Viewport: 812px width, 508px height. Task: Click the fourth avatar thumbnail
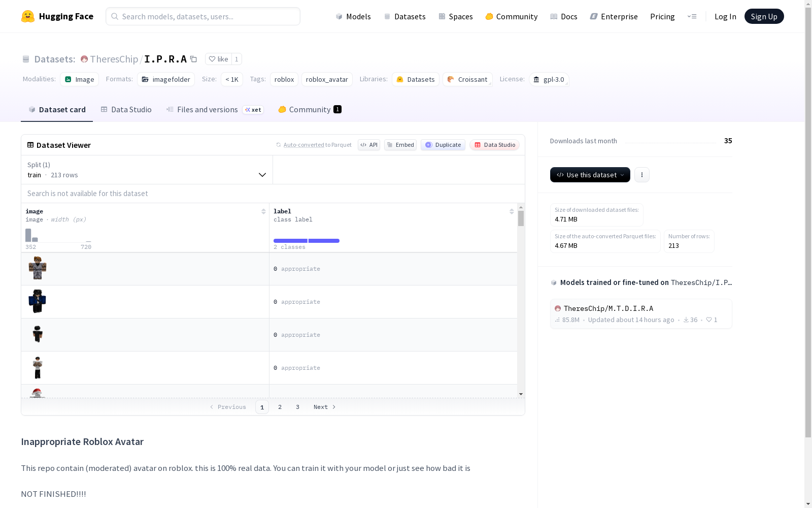coord(38,367)
